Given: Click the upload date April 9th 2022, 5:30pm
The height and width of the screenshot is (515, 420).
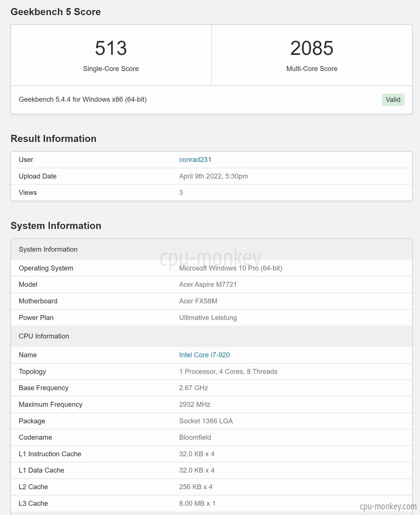Looking at the screenshot, I should pos(213,176).
